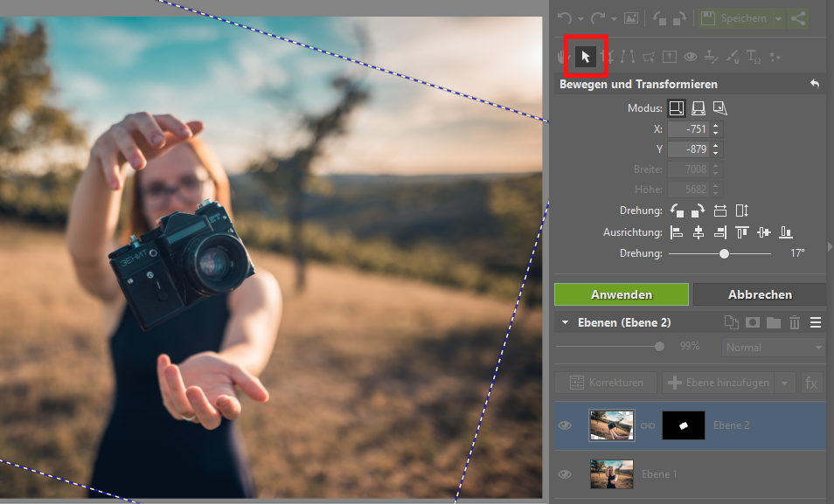834x504 pixels.
Task: Open the Speichern dropdown arrow
Action: (x=779, y=17)
